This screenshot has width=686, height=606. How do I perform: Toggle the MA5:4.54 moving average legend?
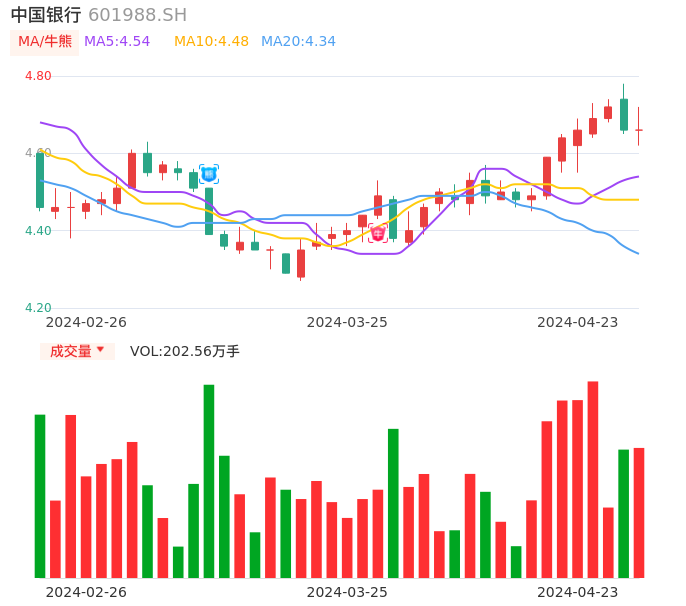(x=117, y=42)
